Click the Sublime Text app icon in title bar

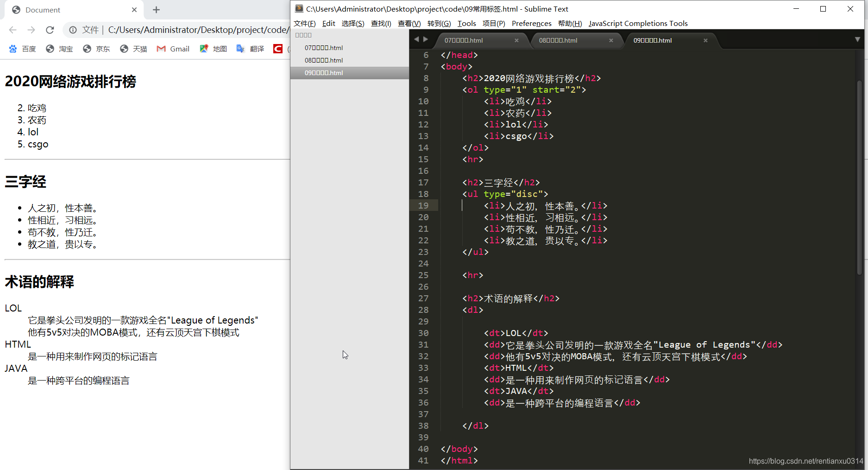[x=299, y=9]
